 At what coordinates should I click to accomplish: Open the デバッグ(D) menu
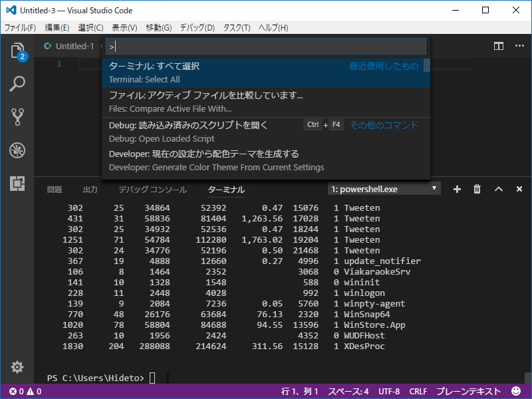click(x=198, y=27)
